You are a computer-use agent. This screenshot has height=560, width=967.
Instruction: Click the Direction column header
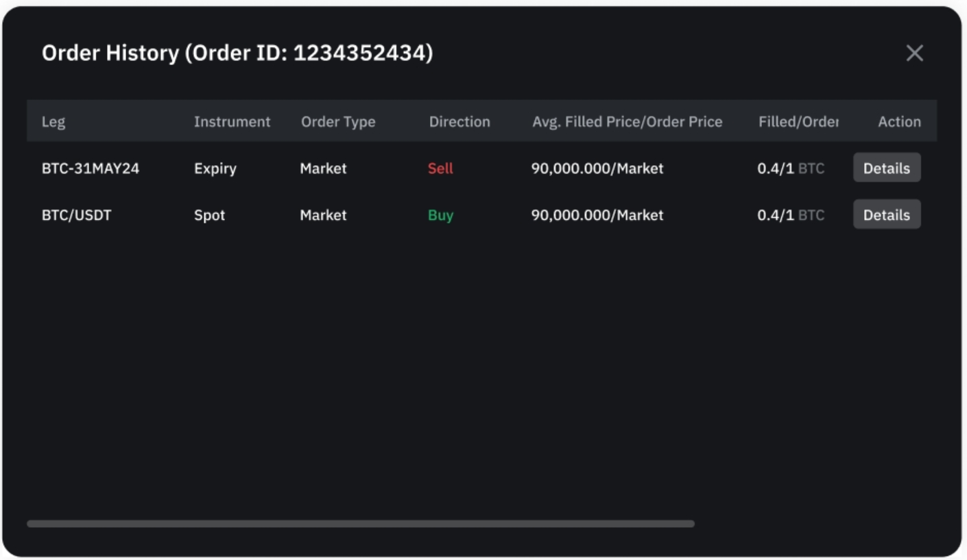pos(459,121)
